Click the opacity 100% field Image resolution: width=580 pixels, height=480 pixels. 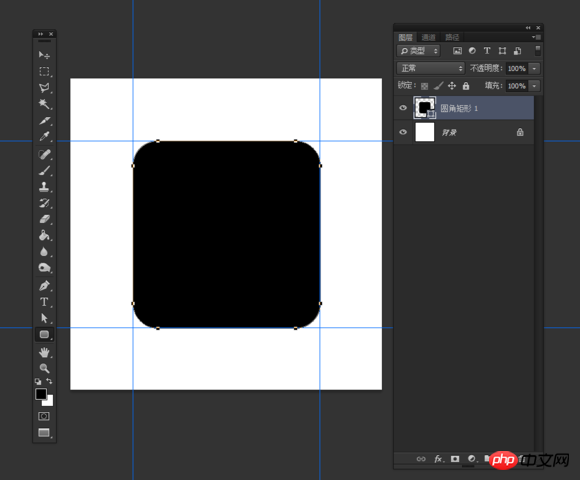[x=517, y=68]
